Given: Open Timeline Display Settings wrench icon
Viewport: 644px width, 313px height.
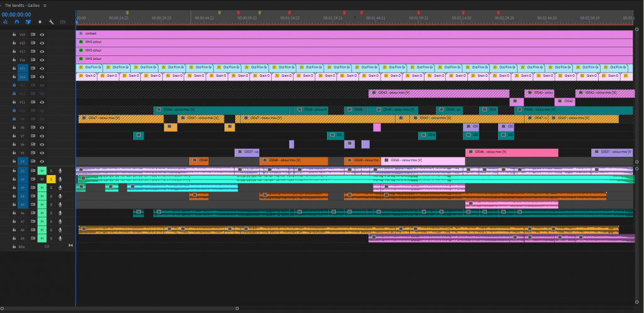Looking at the screenshot, I should tap(51, 22).
